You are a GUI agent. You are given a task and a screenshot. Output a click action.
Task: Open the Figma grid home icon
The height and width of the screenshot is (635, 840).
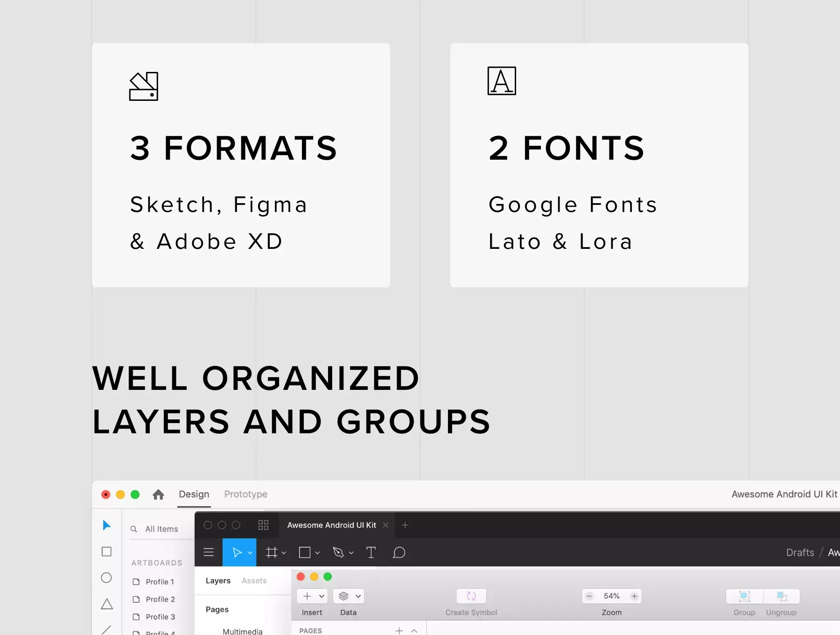tap(263, 525)
